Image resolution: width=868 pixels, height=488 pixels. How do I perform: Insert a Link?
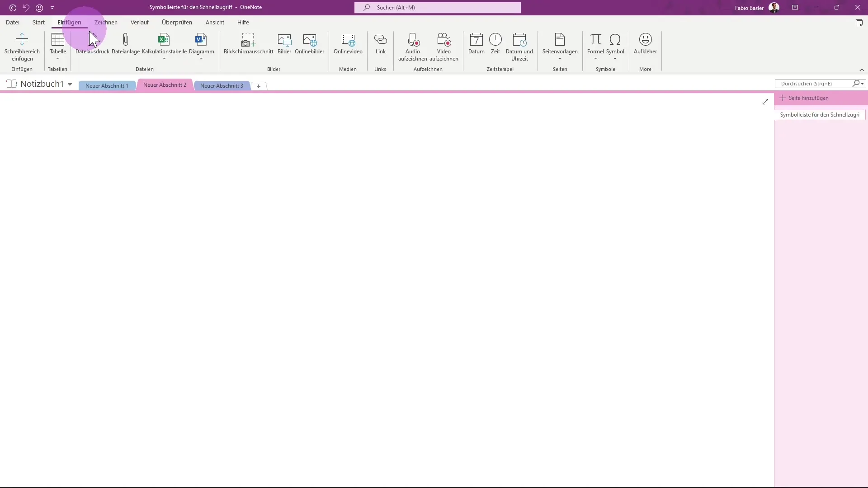point(381,44)
